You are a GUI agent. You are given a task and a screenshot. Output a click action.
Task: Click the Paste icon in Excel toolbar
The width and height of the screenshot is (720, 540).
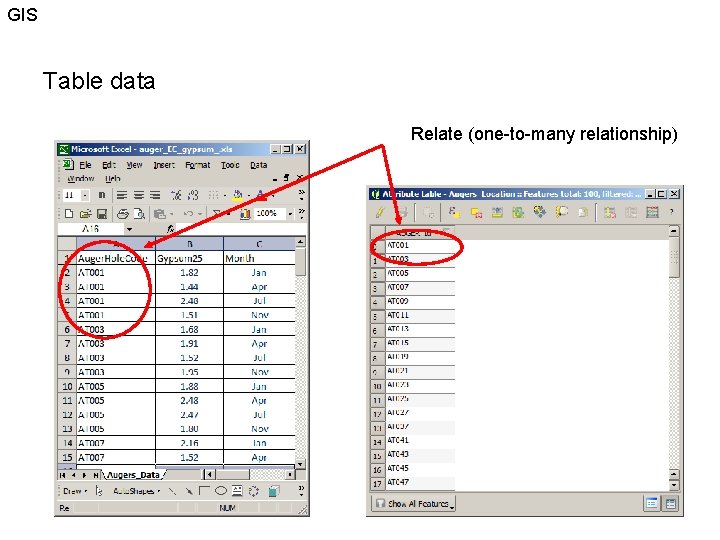(159, 214)
